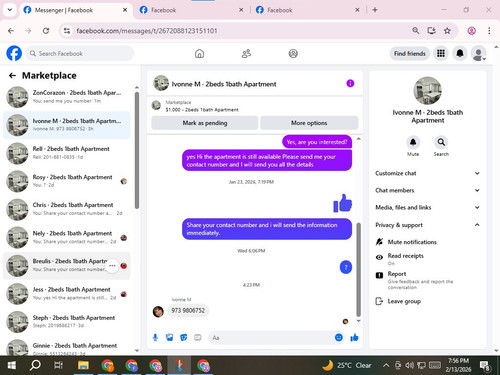Open the tab search dropdown arrow
This screenshot has height=375, width=500.
[x=10, y=10]
